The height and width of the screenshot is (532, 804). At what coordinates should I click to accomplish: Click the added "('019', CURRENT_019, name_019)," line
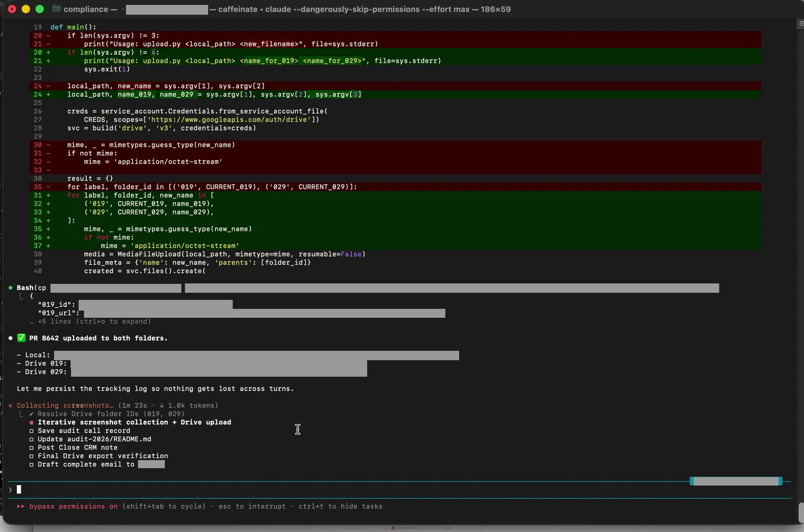tap(149, 204)
